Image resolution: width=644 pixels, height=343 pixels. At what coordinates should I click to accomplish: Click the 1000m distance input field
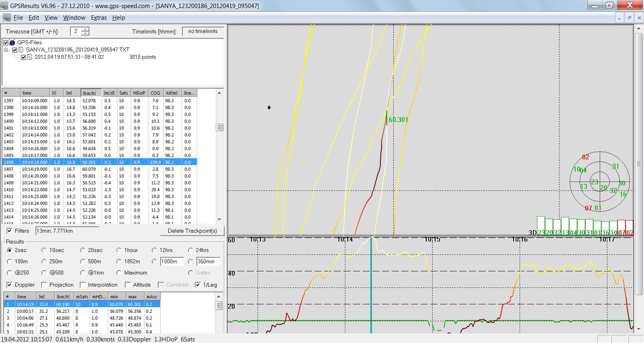[x=172, y=262]
